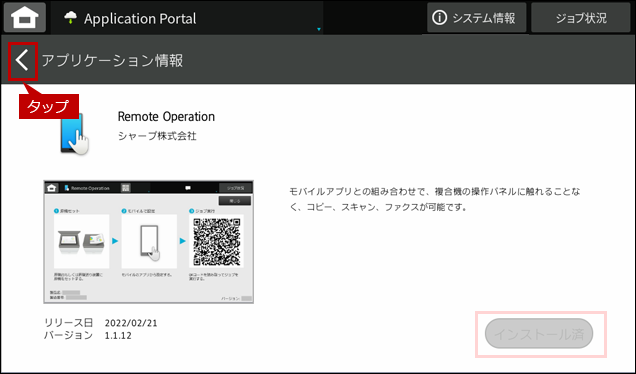
Task: Select the Remote Operation phone app icon
Action: pyautogui.click(x=74, y=133)
